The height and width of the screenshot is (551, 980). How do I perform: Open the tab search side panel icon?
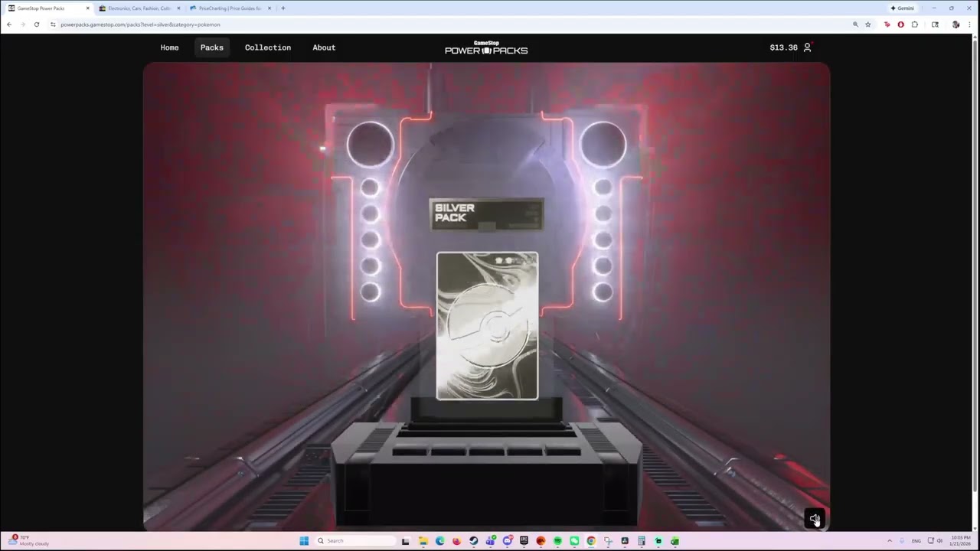(935, 24)
